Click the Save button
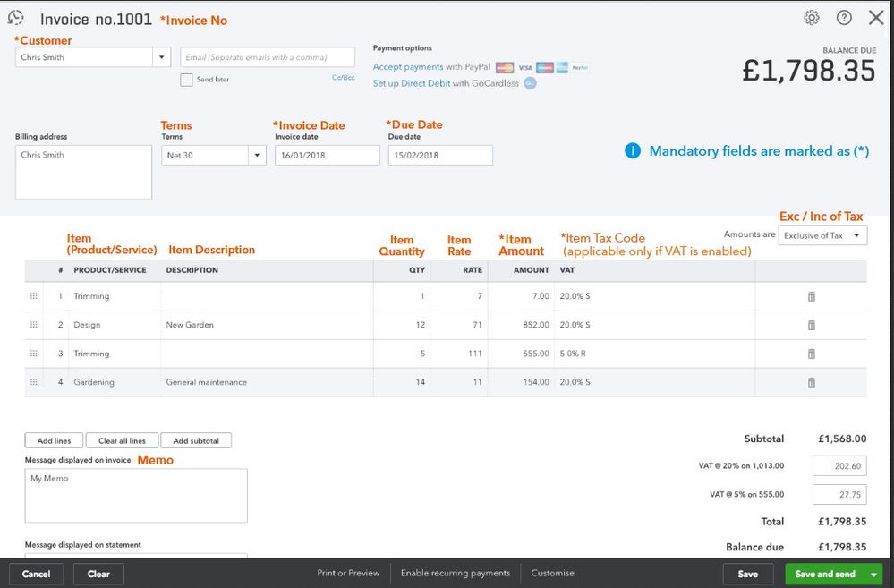The image size is (894, 588). (x=748, y=575)
